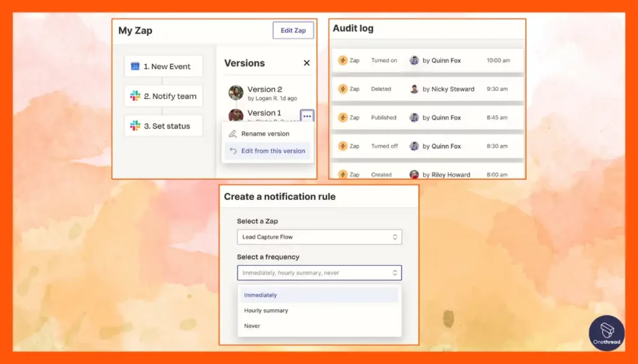Screen dimensions: 638x364
Task: Close the Versions panel
Action: pyautogui.click(x=307, y=63)
